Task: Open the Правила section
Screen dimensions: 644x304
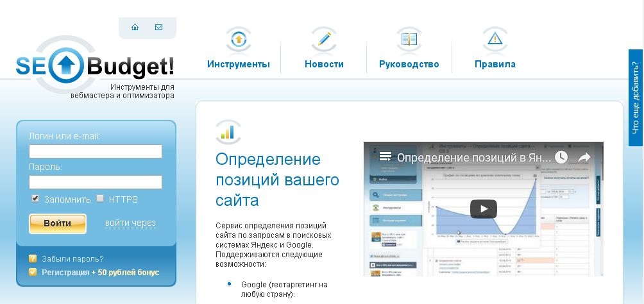Action: pos(495,64)
